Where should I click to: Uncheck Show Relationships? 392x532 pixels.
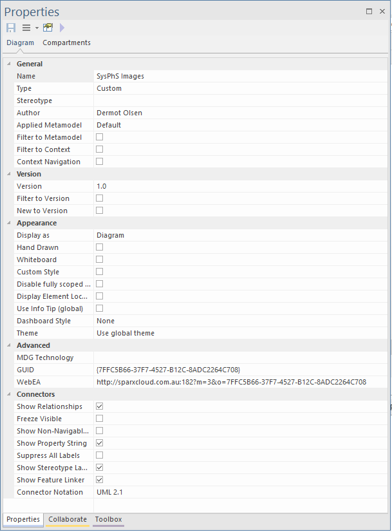click(100, 406)
